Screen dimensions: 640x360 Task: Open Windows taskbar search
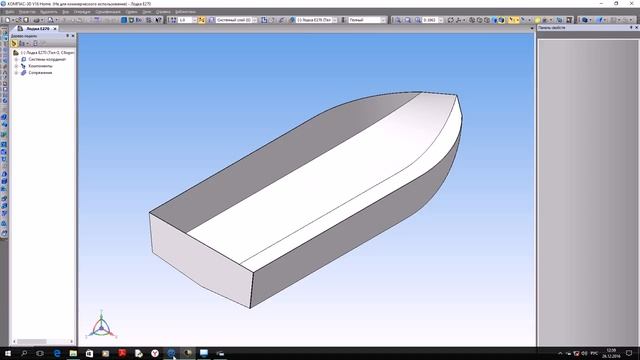click(x=24, y=353)
